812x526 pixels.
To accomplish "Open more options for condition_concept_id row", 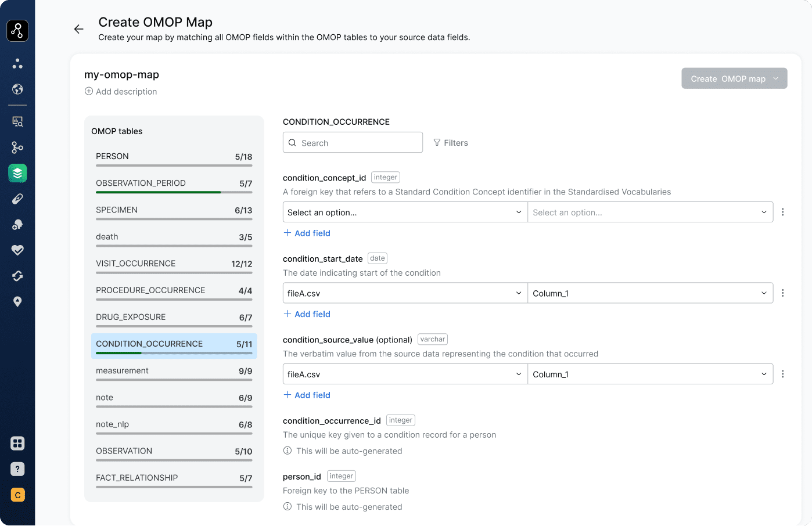I will tap(783, 212).
